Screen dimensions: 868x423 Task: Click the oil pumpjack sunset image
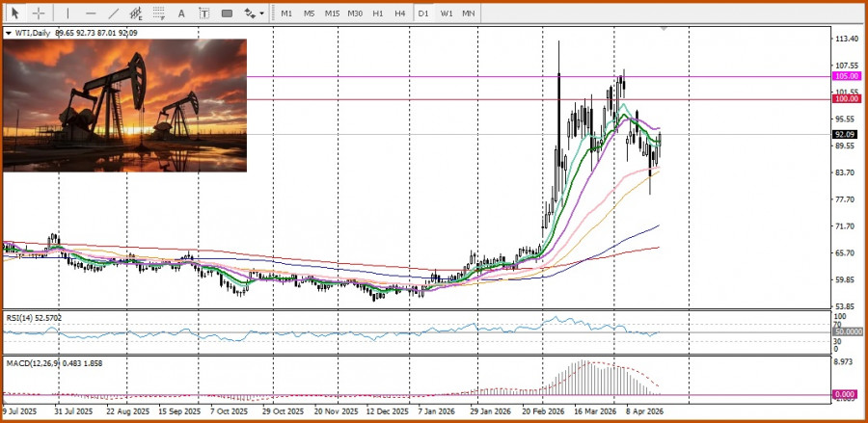coord(124,105)
